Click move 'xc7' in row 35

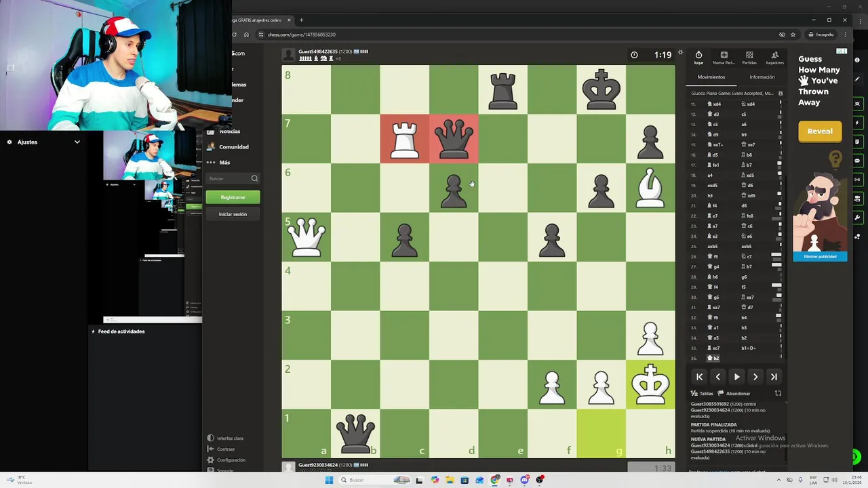point(713,348)
